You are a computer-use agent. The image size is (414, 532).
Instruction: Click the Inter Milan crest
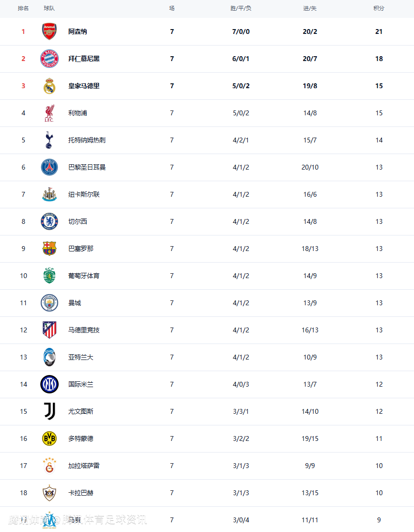click(49, 384)
